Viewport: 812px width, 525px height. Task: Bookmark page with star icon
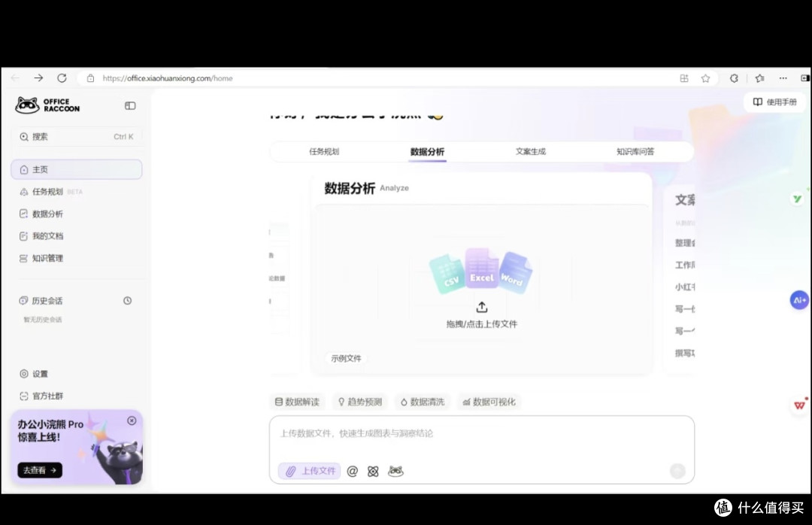pyautogui.click(x=705, y=78)
